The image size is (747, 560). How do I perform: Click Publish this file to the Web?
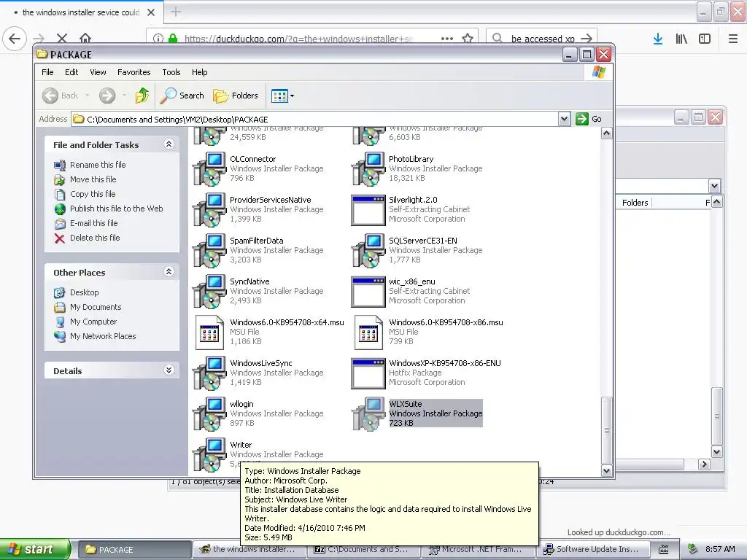[116, 209]
